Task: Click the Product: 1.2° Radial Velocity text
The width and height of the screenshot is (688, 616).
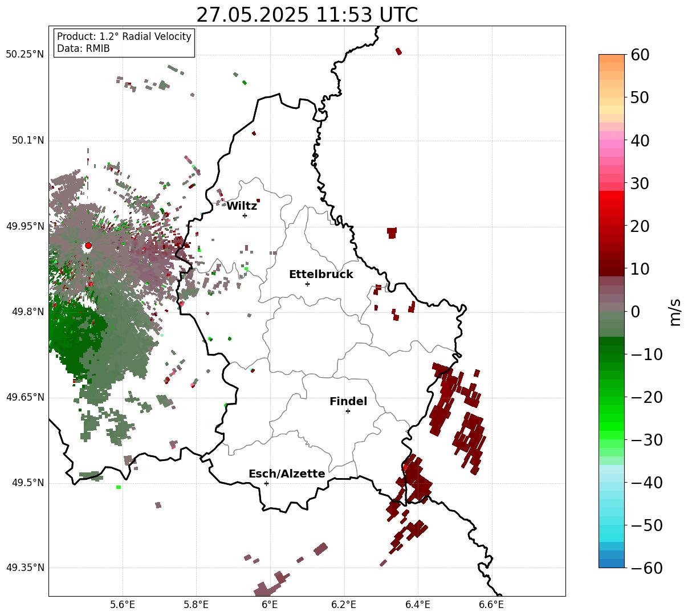Action: [124, 36]
